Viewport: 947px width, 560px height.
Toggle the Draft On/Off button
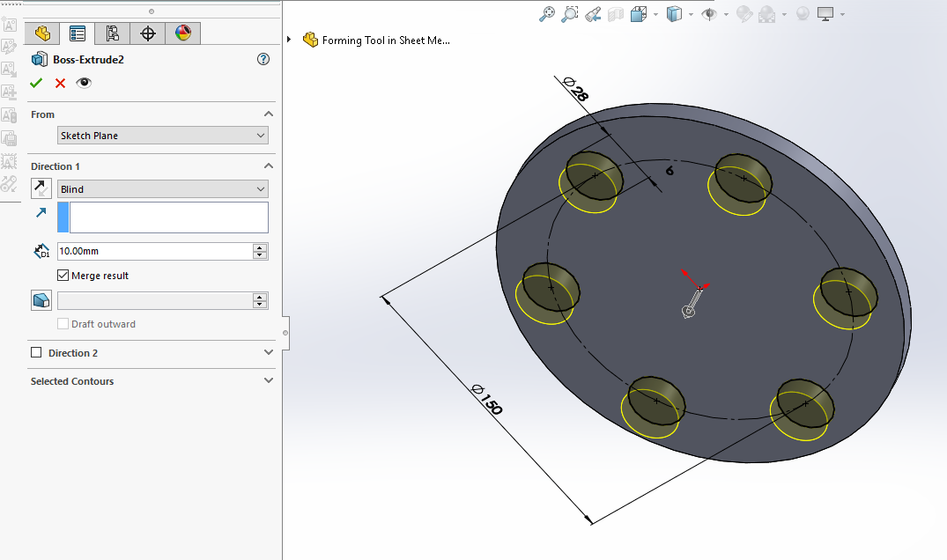pos(41,301)
